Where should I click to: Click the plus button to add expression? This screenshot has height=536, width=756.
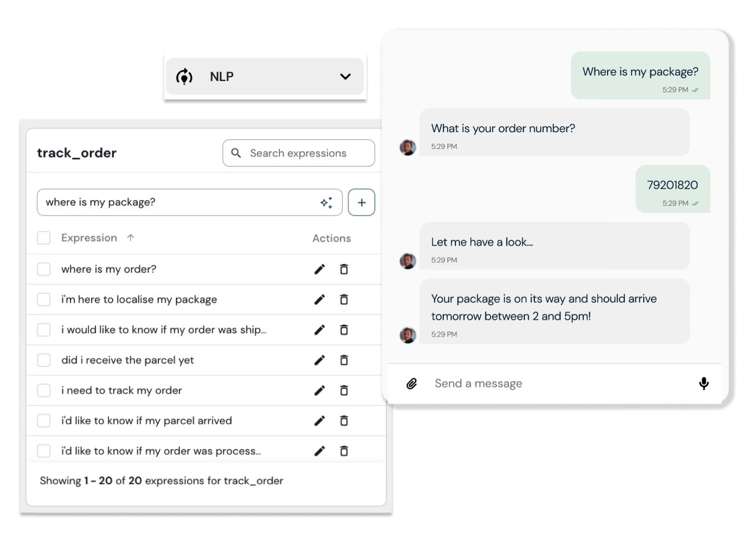coord(362,203)
